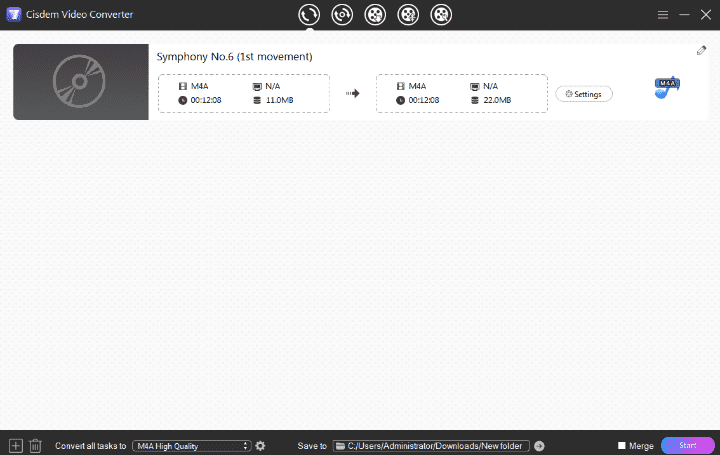Click the M4A output format icon
Viewport: 720px width, 455px height.
[667, 87]
